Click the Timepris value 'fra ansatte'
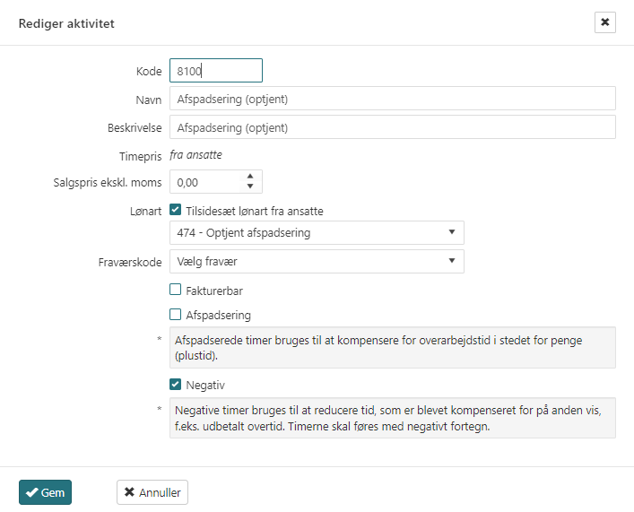This screenshot has width=634, height=512. 195,155
